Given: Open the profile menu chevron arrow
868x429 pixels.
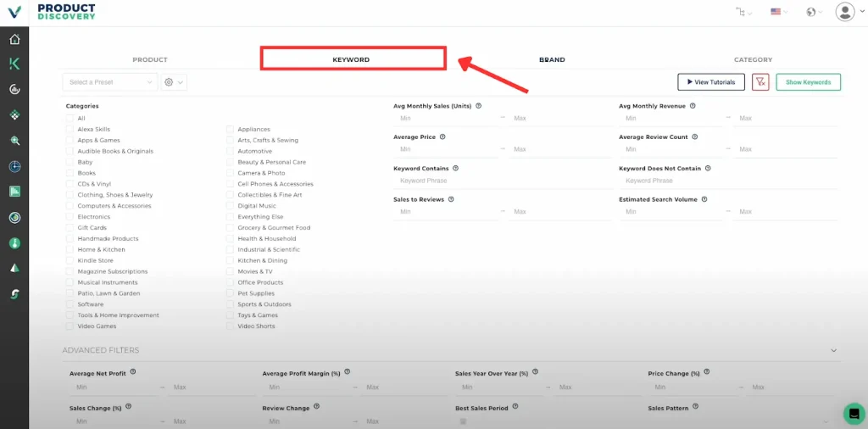Looking at the screenshot, I should (x=862, y=12).
